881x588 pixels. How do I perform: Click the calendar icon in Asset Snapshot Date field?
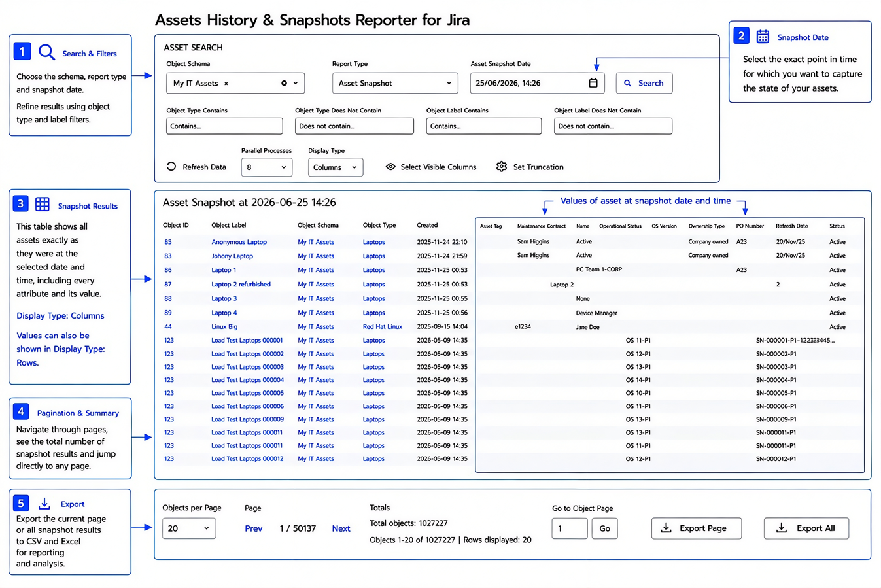point(593,83)
